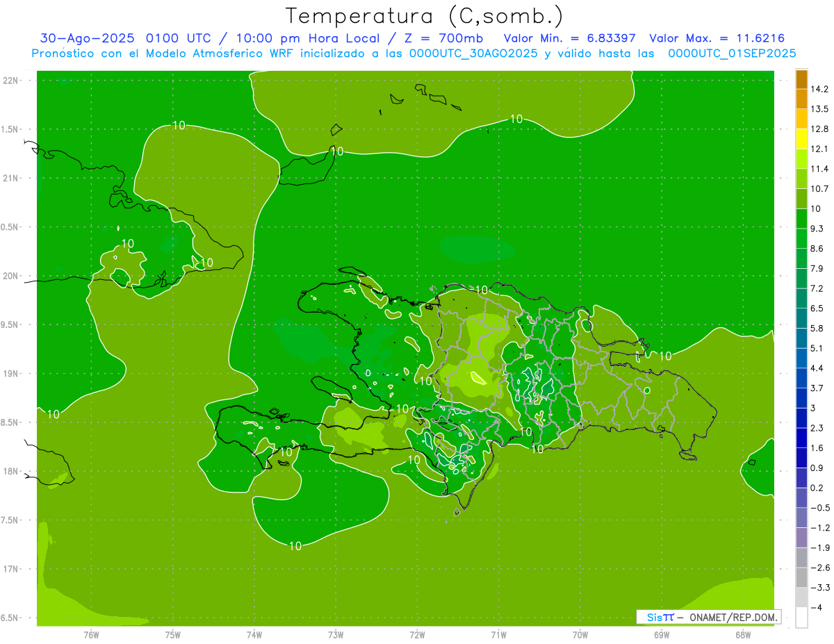Click the 0.9 color scale label
The height and width of the screenshot is (644, 834).
[x=817, y=468]
